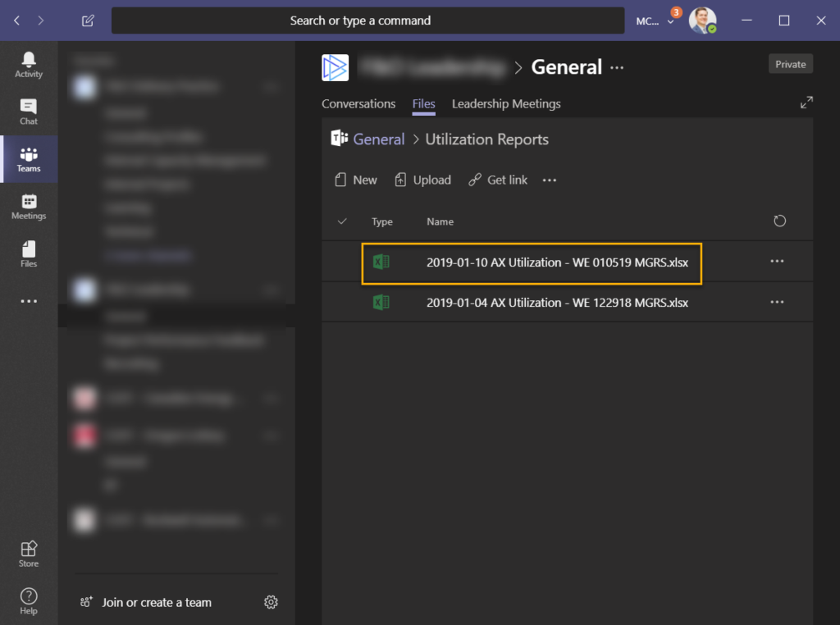Click Excel icon for the 2019-01-10 file
Image resolution: width=840 pixels, height=625 pixels.
click(381, 262)
